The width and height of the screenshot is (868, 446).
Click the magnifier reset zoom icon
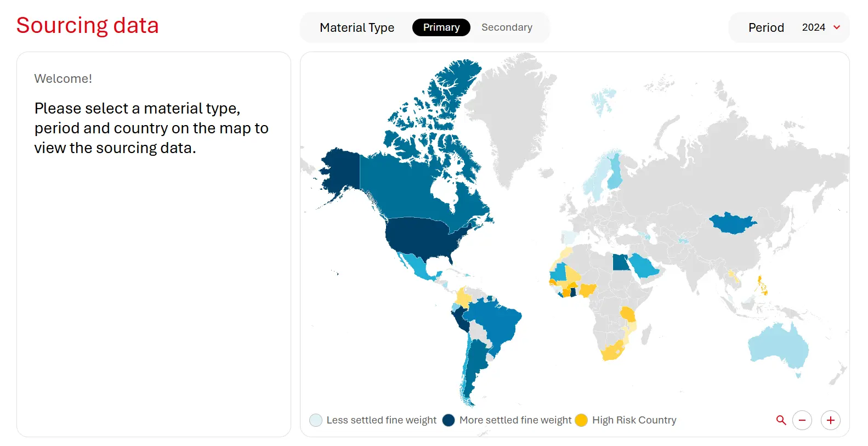coord(781,420)
